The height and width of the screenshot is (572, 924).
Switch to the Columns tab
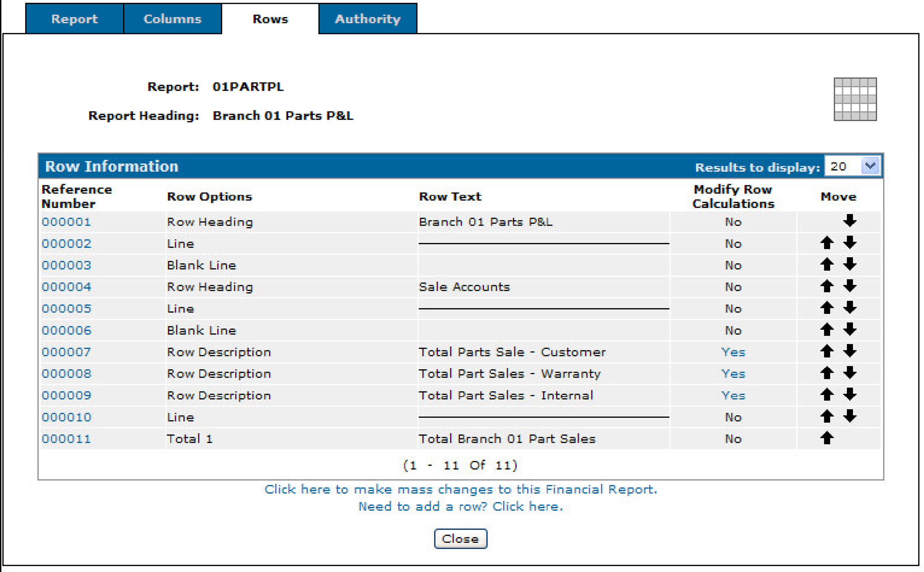pos(172,19)
